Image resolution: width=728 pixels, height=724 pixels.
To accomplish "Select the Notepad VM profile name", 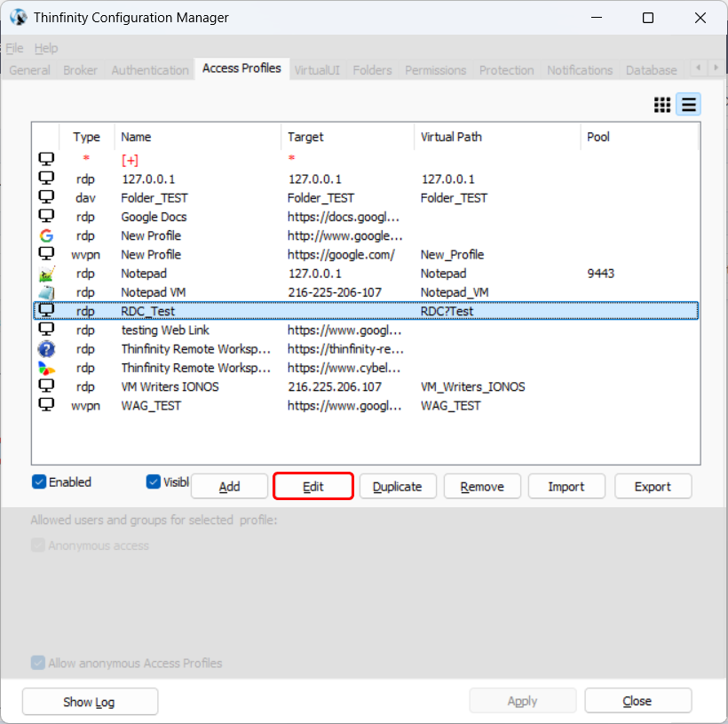I will pyautogui.click(x=154, y=292).
